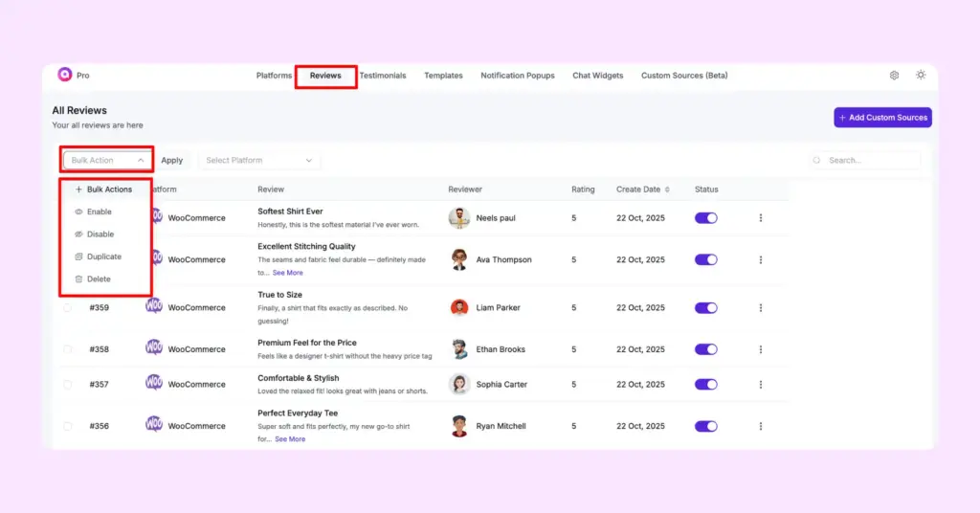Switch to the Platforms tab

(274, 76)
